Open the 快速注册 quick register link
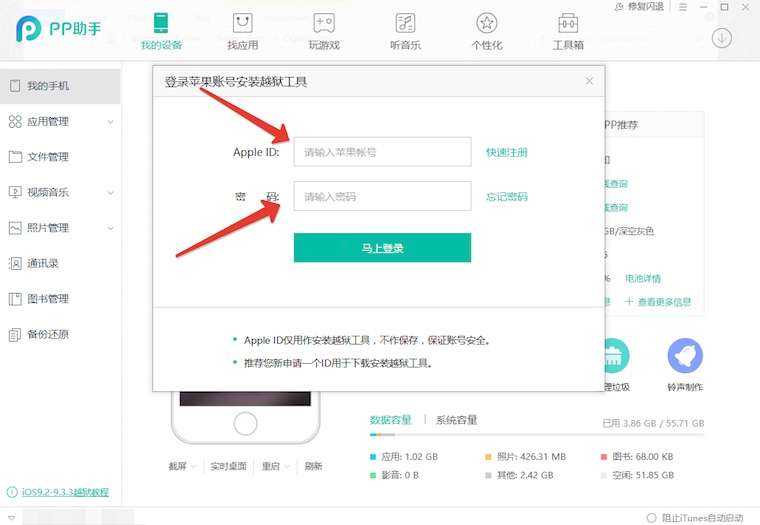The height and width of the screenshot is (525, 760). pyautogui.click(x=507, y=152)
